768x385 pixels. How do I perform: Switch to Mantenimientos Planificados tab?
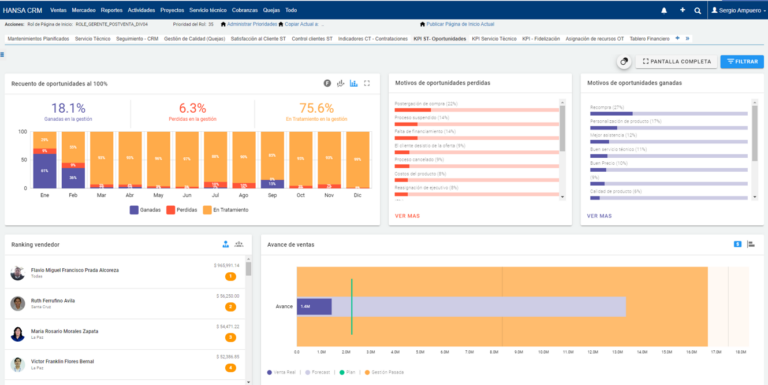[38, 39]
